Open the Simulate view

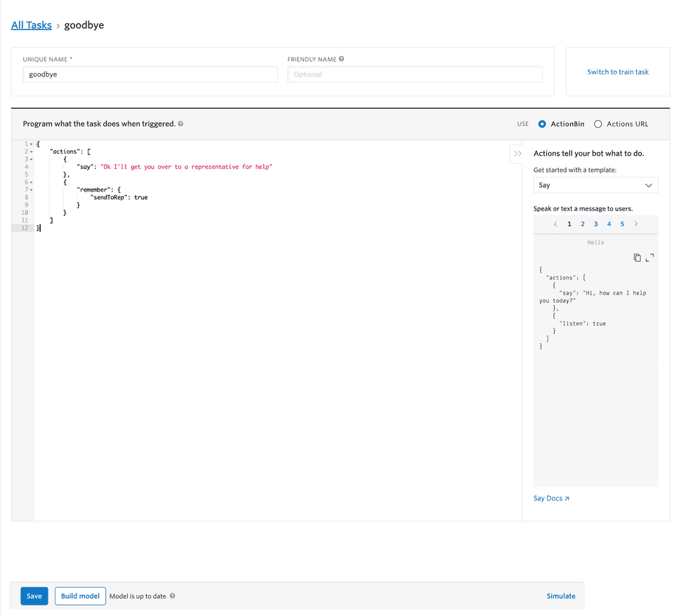pyautogui.click(x=560, y=596)
